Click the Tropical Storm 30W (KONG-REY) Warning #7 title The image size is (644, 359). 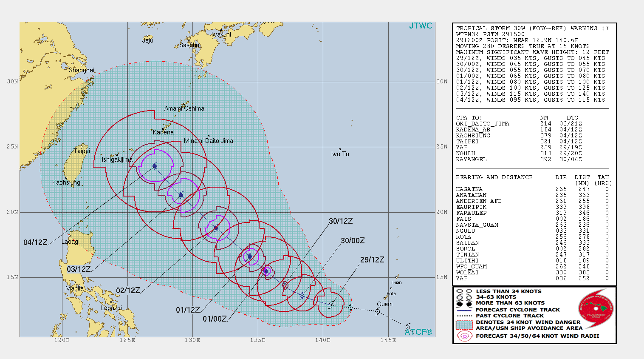pyautogui.click(x=533, y=28)
